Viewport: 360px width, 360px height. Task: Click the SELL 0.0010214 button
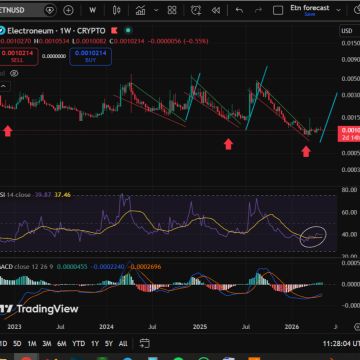[x=19, y=56]
